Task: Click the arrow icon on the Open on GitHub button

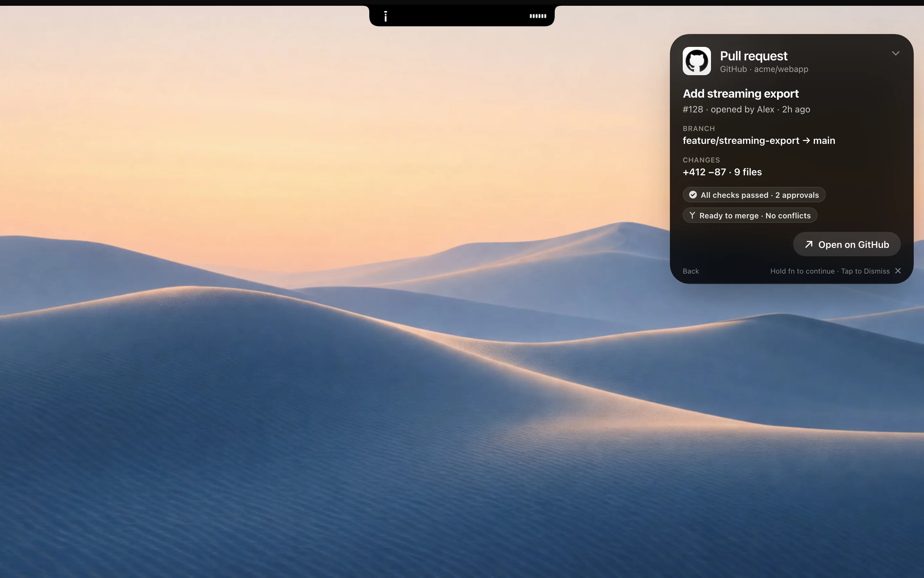Action: [x=808, y=244]
